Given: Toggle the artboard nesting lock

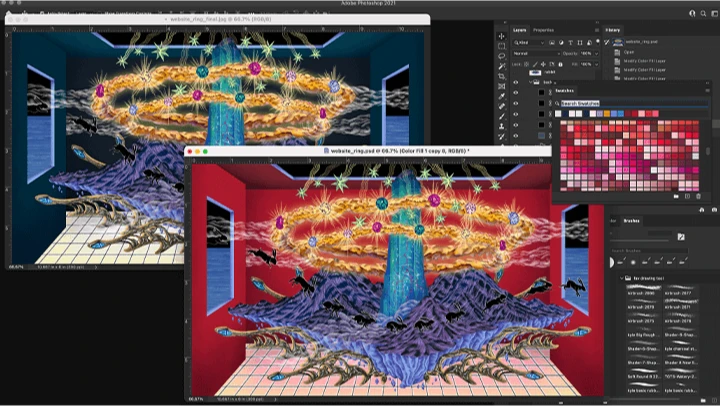Looking at the screenshot, I should pos(551,64).
